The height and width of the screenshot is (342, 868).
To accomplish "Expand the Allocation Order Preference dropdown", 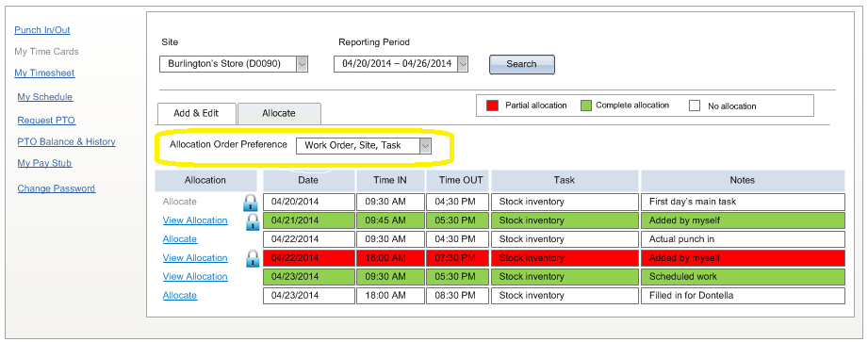I will (x=425, y=146).
